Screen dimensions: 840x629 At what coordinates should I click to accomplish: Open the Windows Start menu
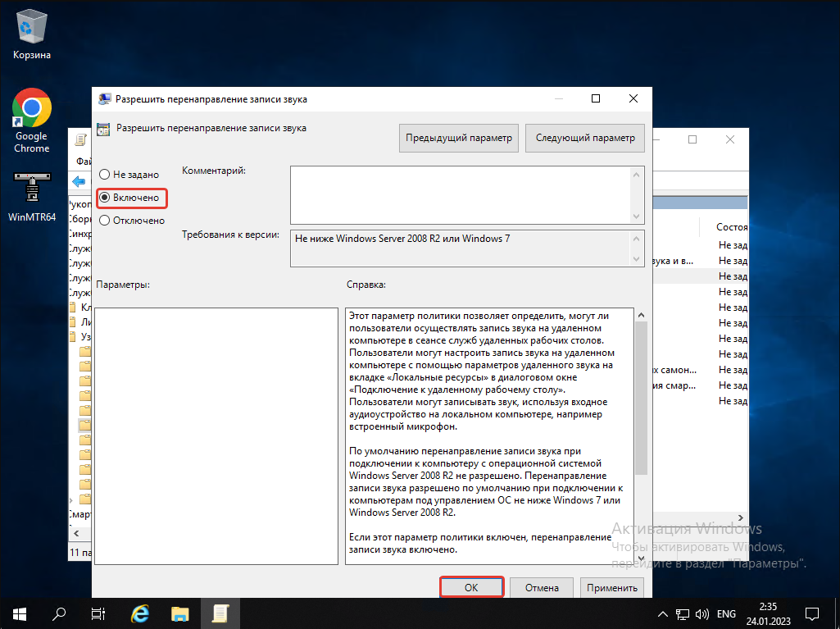18,613
